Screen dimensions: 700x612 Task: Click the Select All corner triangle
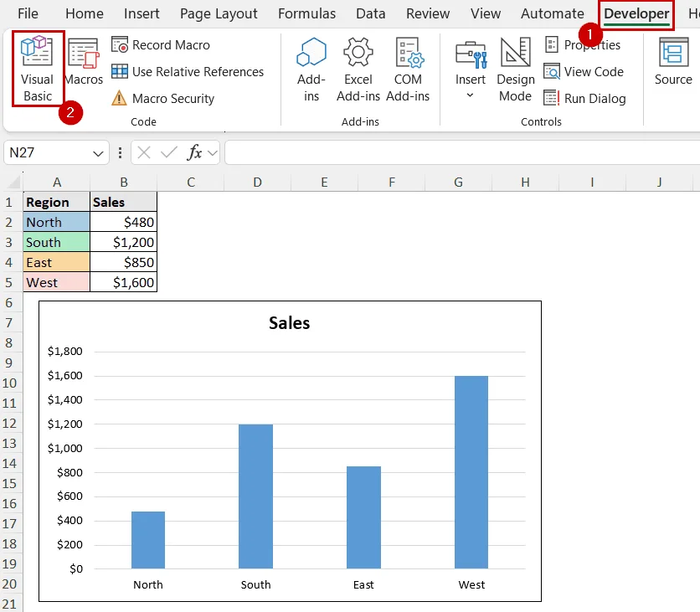[13, 183]
